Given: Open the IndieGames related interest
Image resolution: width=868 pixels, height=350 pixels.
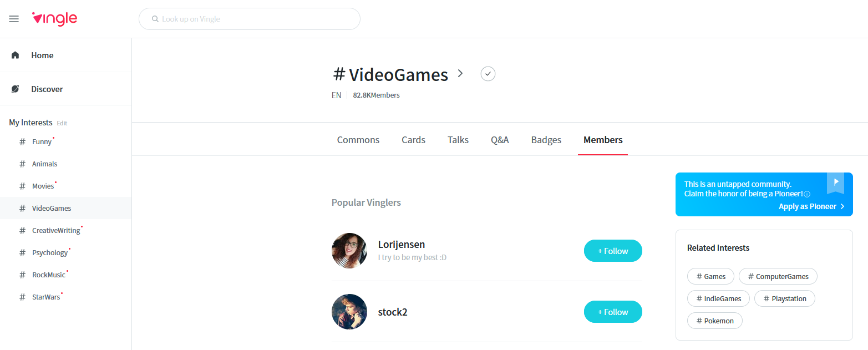Looking at the screenshot, I should [x=718, y=298].
